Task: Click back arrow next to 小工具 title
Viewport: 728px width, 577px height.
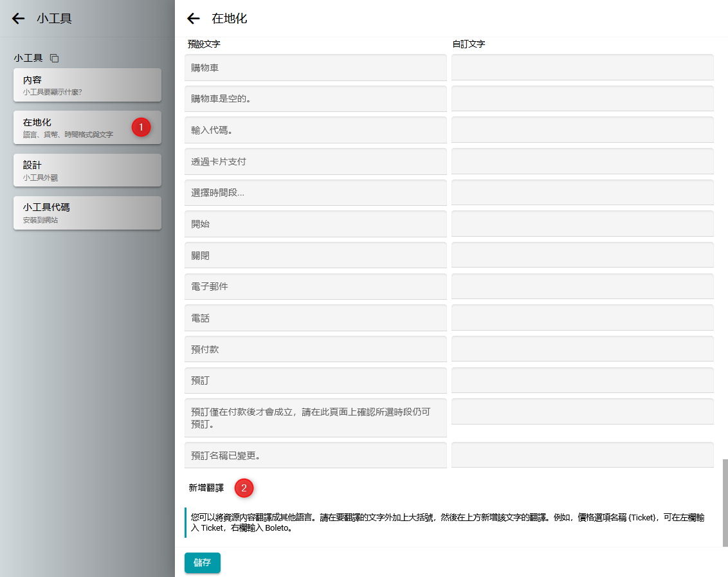Action: click(x=18, y=19)
